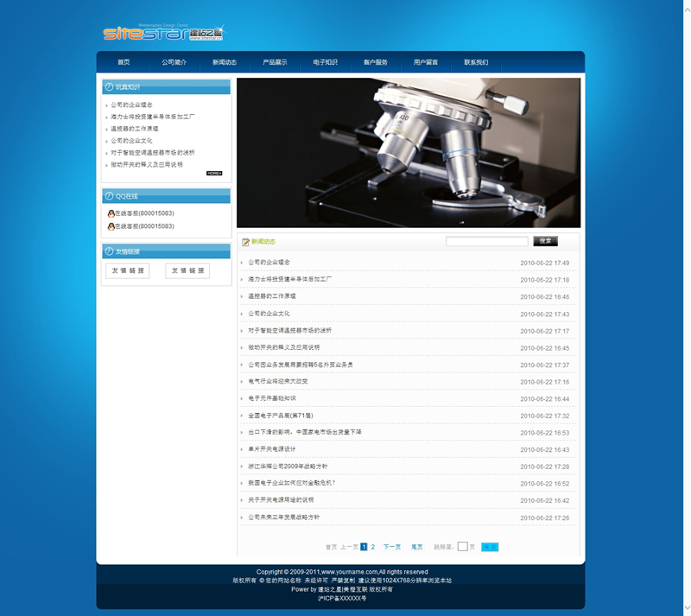691x616 pixels.
Task: Open the 首页 navigation menu item
Action: tap(124, 62)
